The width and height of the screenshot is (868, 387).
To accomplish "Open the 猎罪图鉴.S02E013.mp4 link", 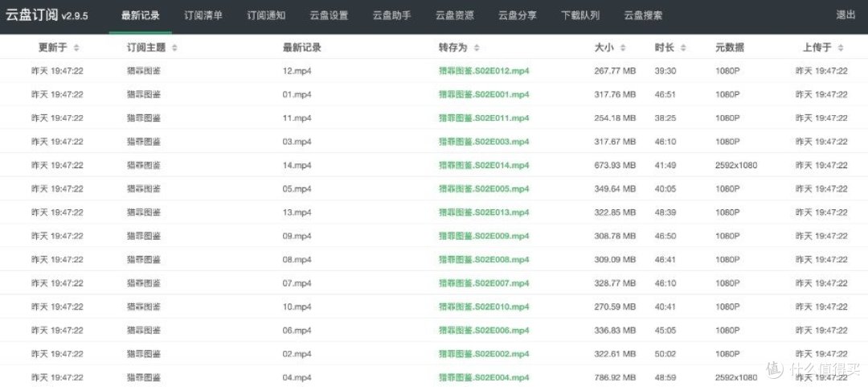I will [x=484, y=212].
